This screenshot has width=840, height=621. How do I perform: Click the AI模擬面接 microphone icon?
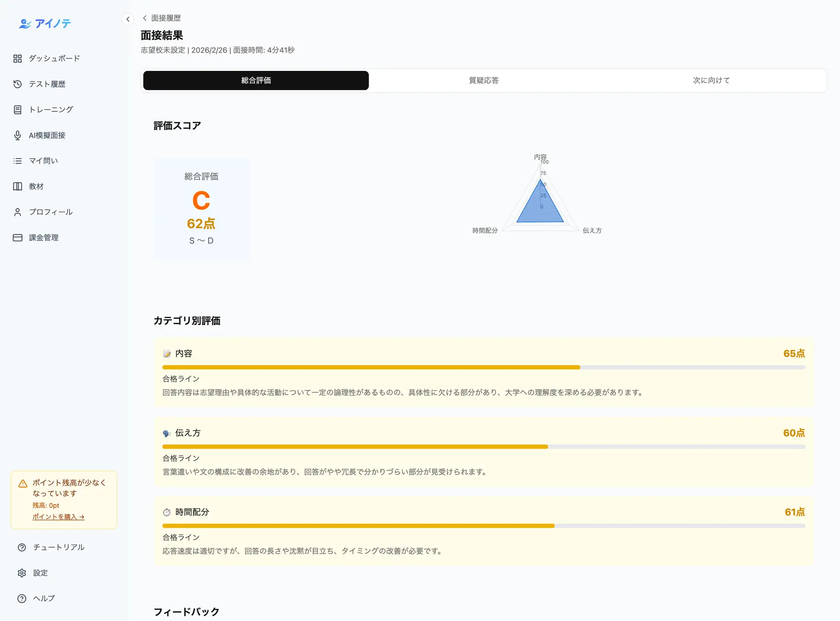click(x=17, y=135)
